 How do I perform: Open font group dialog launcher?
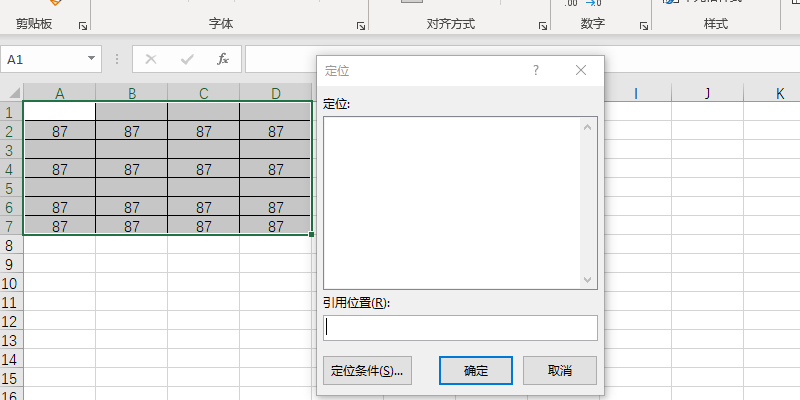361,26
